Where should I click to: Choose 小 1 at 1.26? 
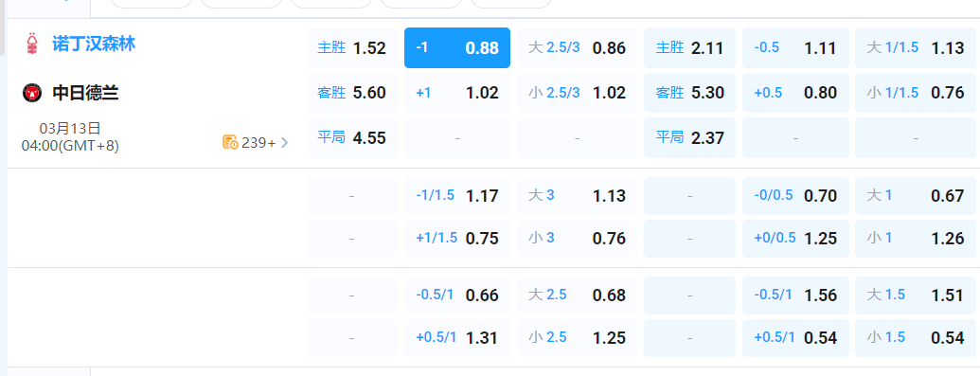pos(916,239)
